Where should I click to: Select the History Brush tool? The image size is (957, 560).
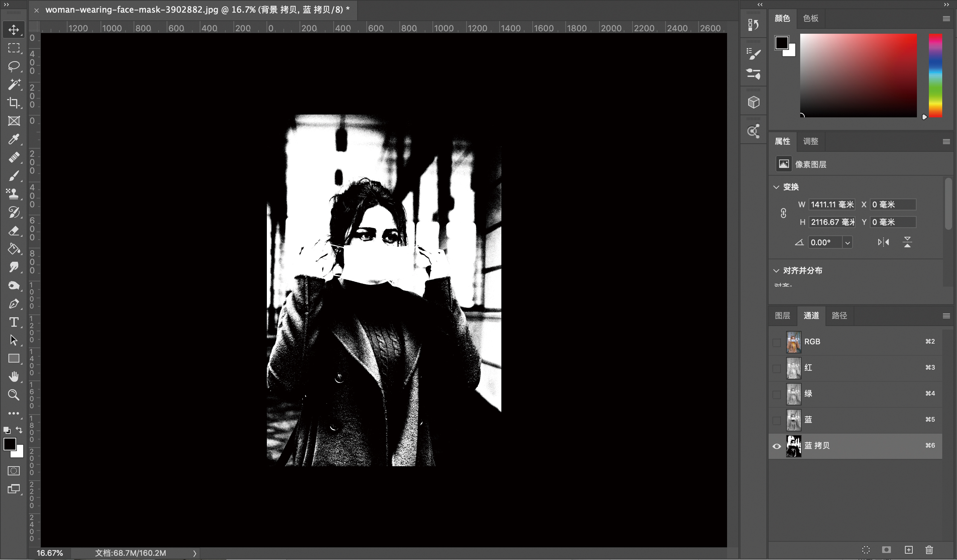tap(14, 213)
